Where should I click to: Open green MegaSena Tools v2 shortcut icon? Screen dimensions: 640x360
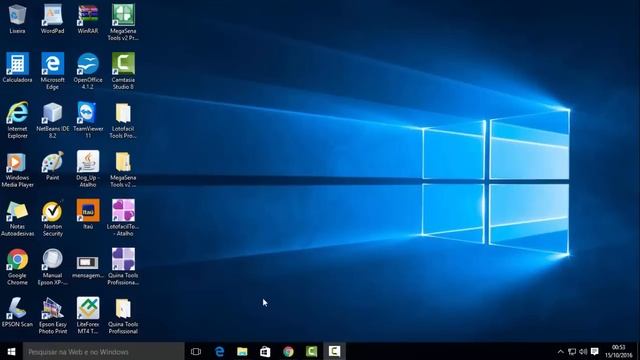(123, 15)
